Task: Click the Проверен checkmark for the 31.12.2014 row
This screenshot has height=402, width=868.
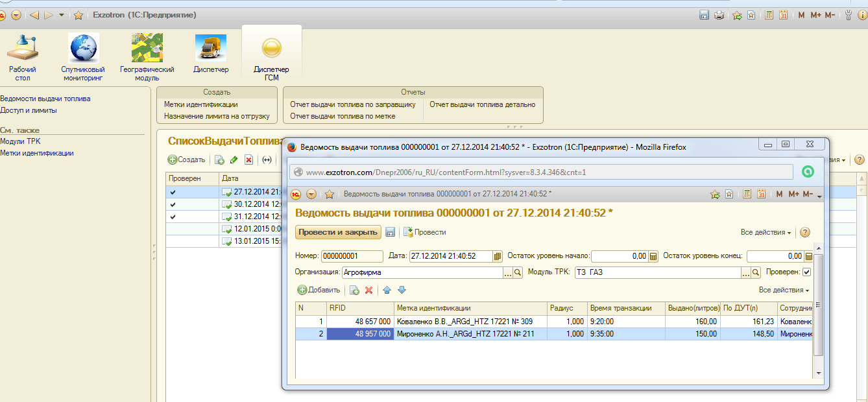Action: pos(173,217)
